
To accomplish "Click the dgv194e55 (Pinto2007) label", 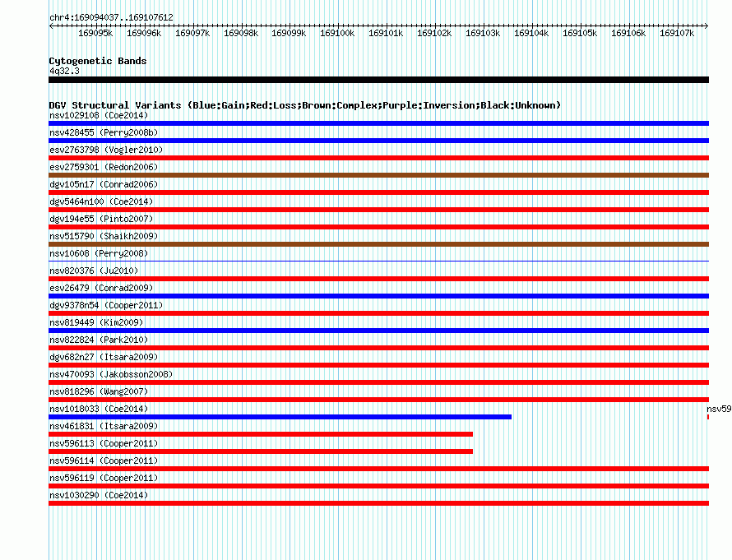I will (x=101, y=219).
